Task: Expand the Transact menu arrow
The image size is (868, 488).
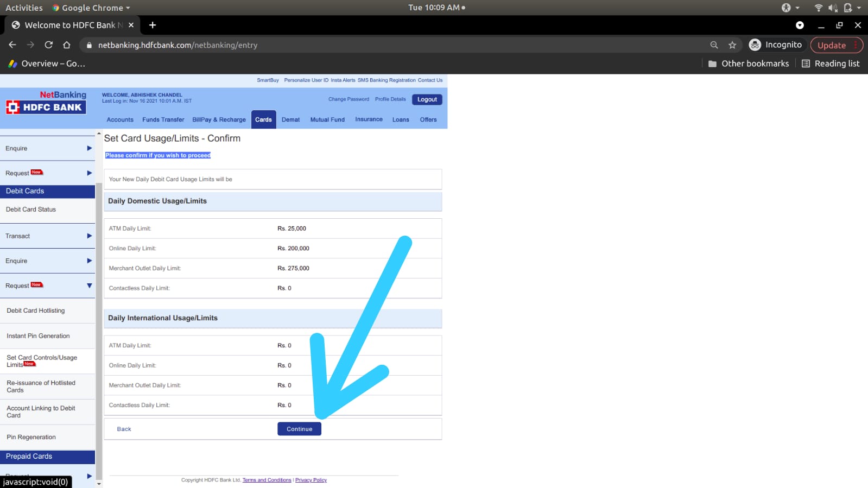Action: pos(90,236)
